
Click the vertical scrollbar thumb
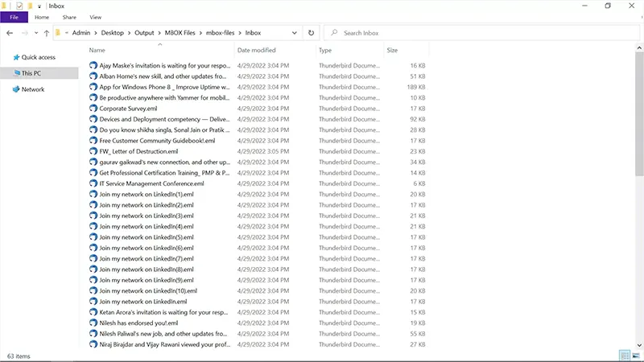tap(639, 114)
